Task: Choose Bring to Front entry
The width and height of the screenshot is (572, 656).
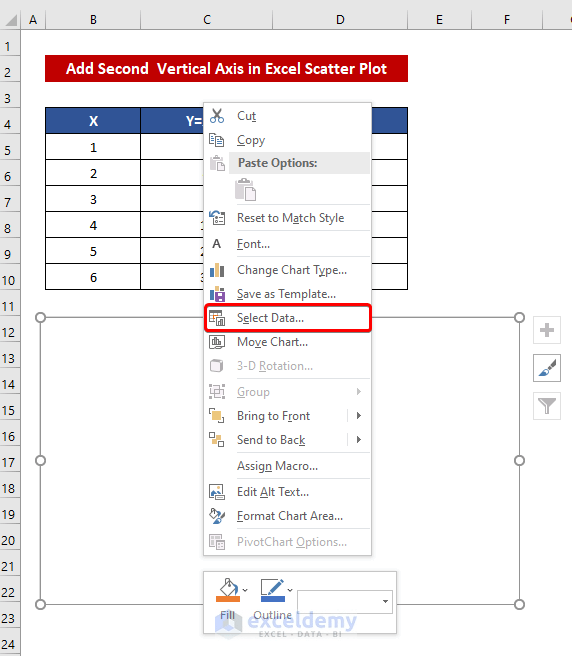Action: 287,415
